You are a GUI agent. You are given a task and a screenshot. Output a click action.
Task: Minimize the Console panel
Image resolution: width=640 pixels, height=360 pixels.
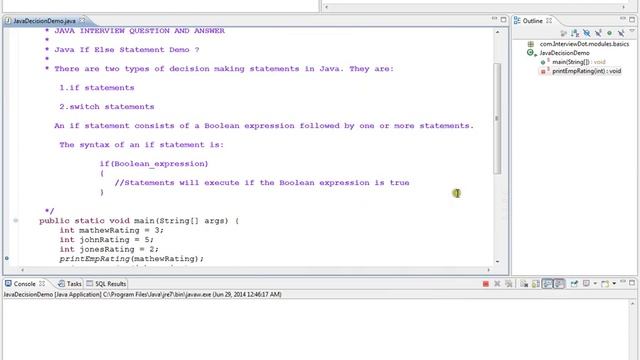(622, 282)
